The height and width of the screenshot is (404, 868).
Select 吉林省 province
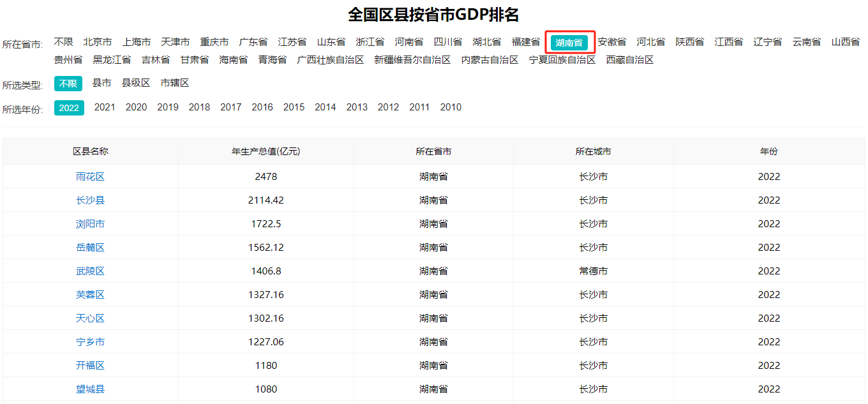156,59
